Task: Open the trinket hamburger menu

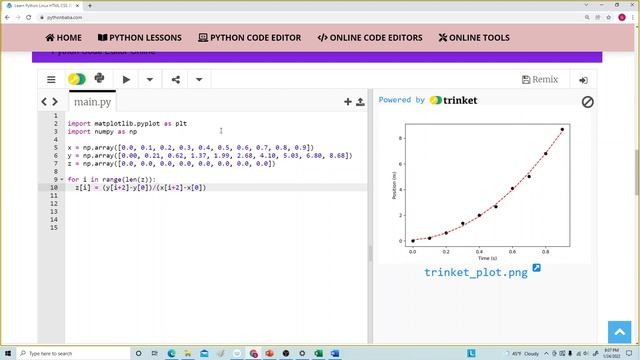Action: click(51, 80)
